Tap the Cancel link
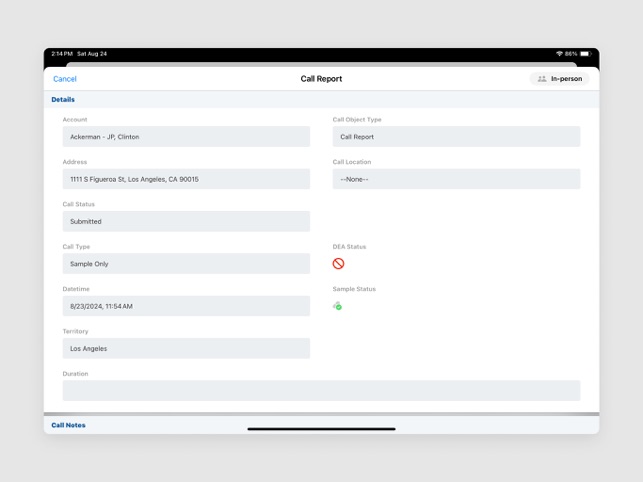643x482 pixels. (65, 79)
